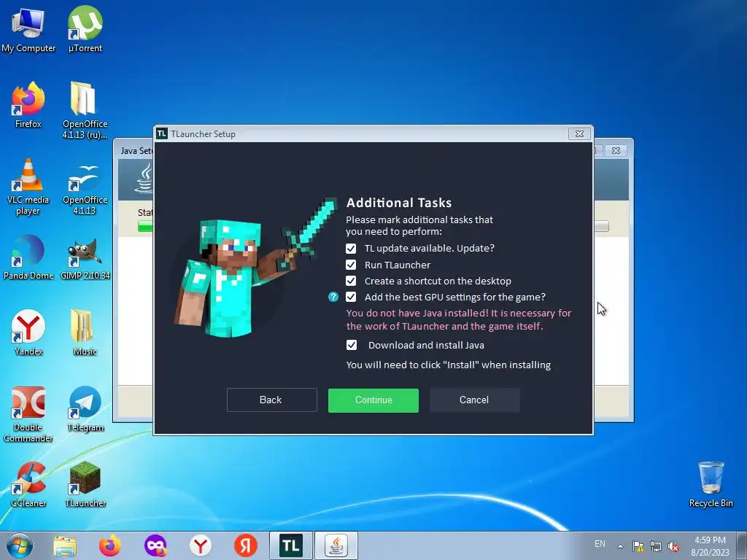Select the Recycle Bin icon
The height and width of the screenshot is (560, 747).
click(x=711, y=484)
